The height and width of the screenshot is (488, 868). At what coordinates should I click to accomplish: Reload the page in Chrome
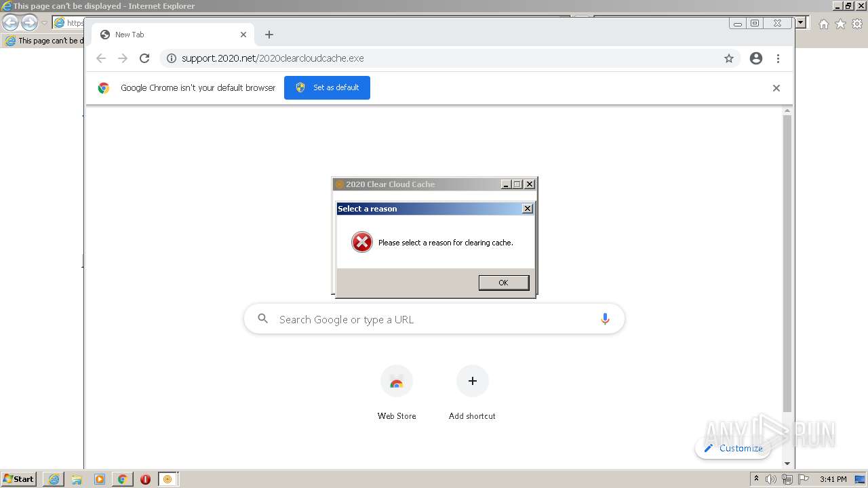point(144,58)
